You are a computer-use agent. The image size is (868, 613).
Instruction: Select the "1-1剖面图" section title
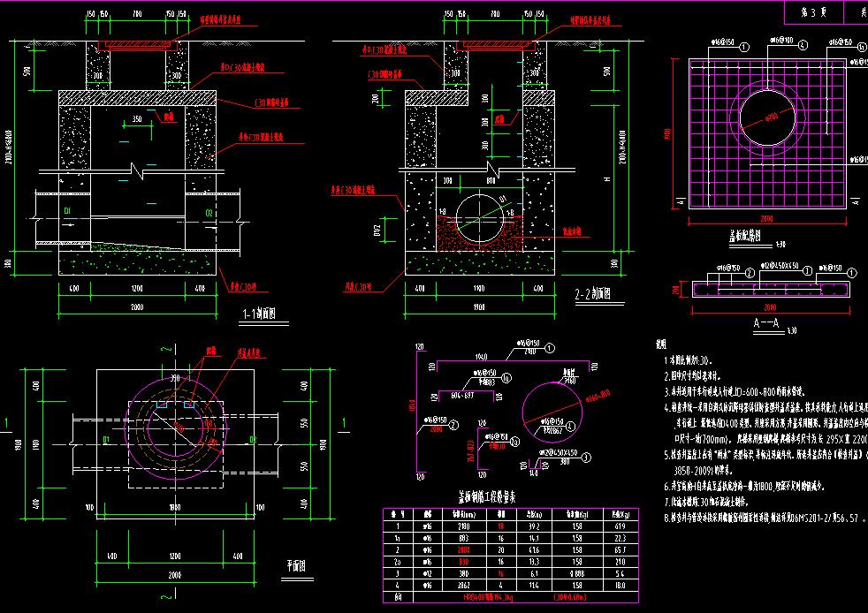click(x=259, y=314)
